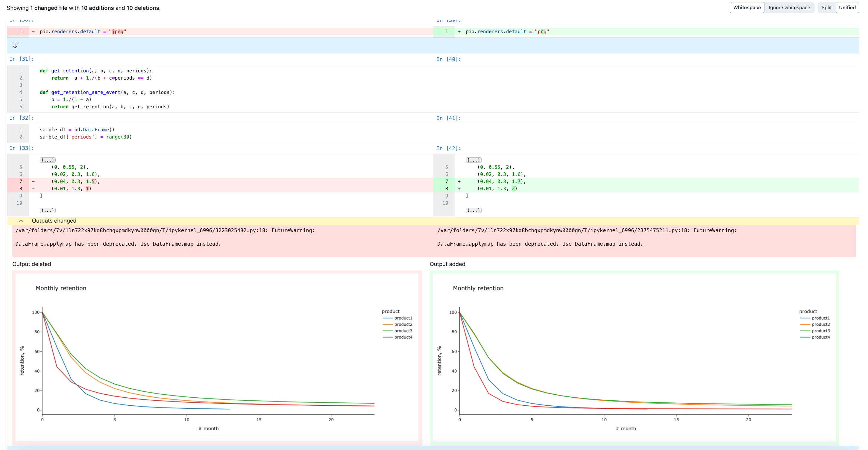Click the plus marker on added line 8
The image size is (868, 450).
[x=459, y=188]
